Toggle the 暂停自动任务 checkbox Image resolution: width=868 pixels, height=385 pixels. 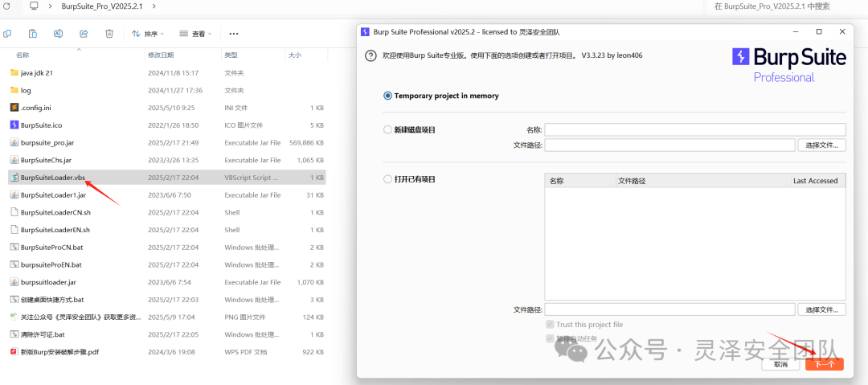pos(550,338)
